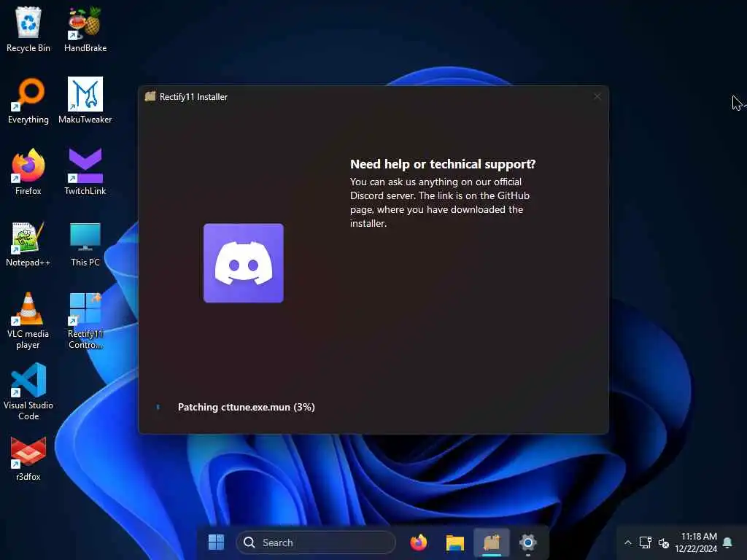This screenshot has width=747, height=560.
Task: Click the patching progress spinner
Action: click(x=158, y=407)
